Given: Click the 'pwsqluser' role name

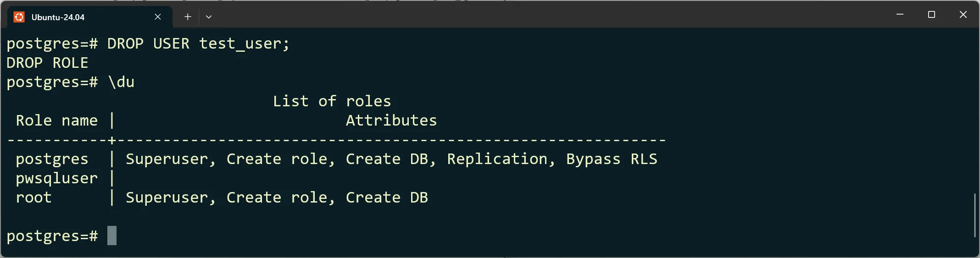Looking at the screenshot, I should 56,178.
